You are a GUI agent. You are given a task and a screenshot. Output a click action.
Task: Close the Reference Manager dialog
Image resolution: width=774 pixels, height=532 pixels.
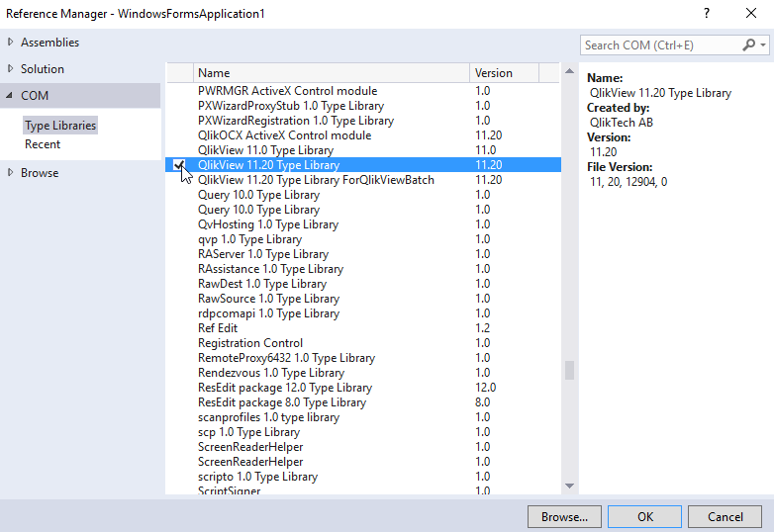click(751, 13)
